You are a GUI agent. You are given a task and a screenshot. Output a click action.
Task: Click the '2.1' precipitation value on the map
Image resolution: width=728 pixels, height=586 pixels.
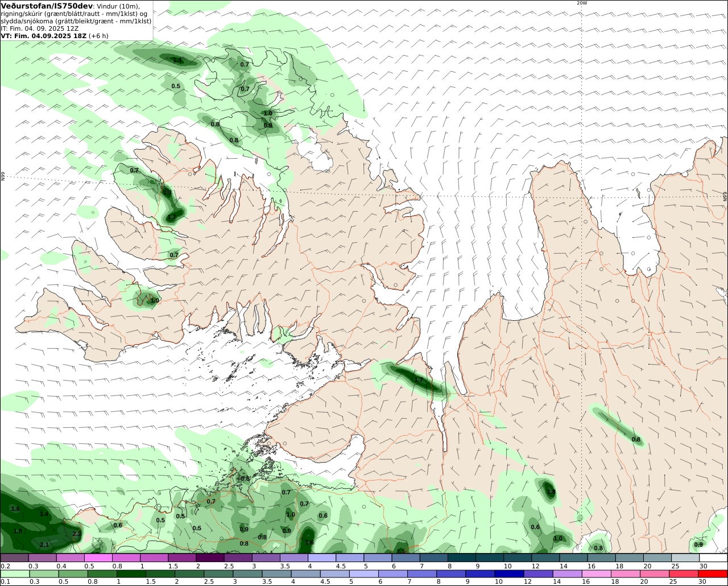coord(44,545)
